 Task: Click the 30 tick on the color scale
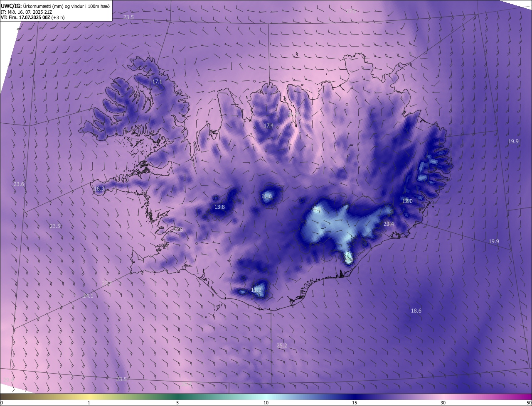click(x=443, y=403)
